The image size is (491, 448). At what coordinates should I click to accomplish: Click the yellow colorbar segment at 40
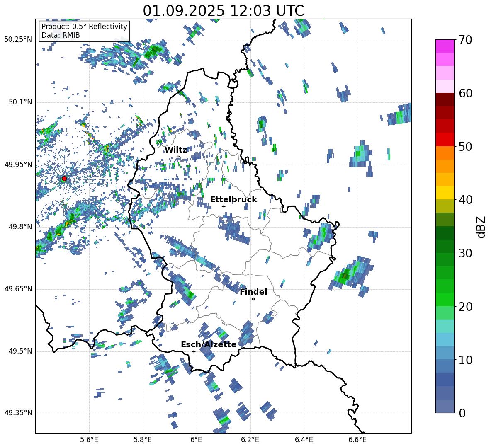pos(445,193)
